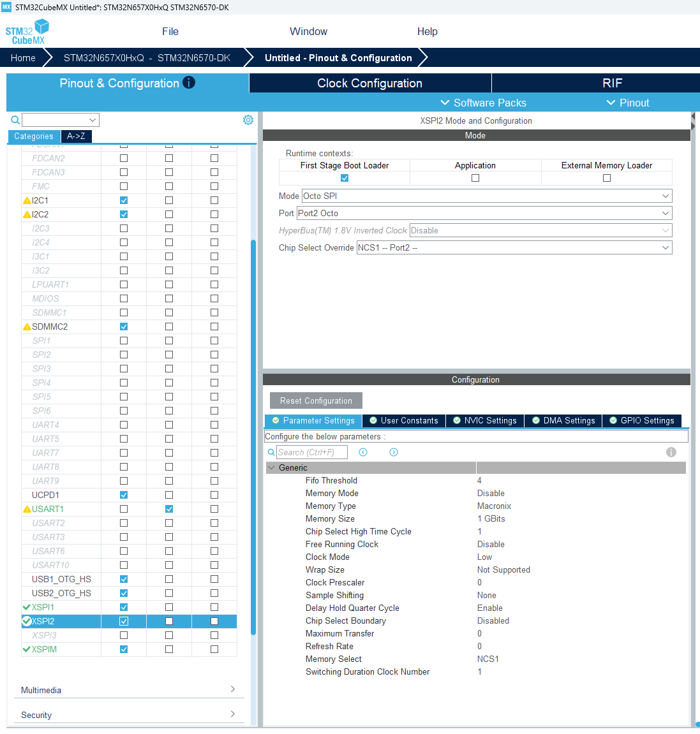Expand the Software Packs menu

(484, 103)
